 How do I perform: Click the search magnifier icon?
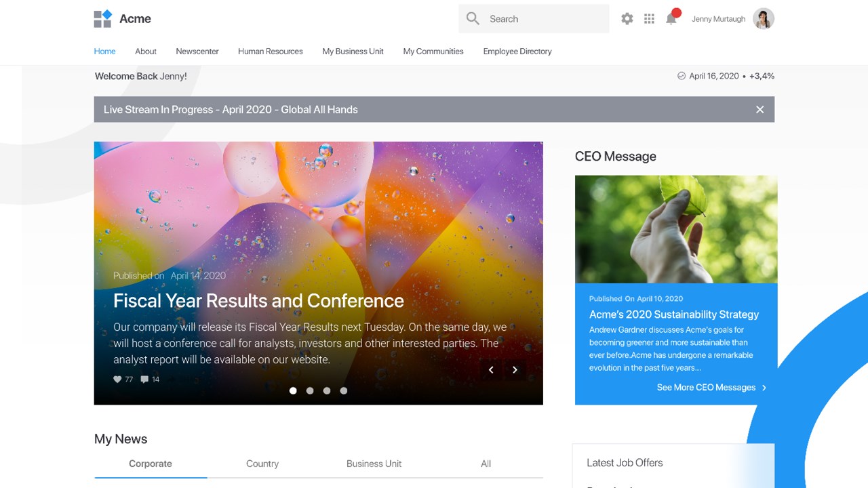point(473,19)
